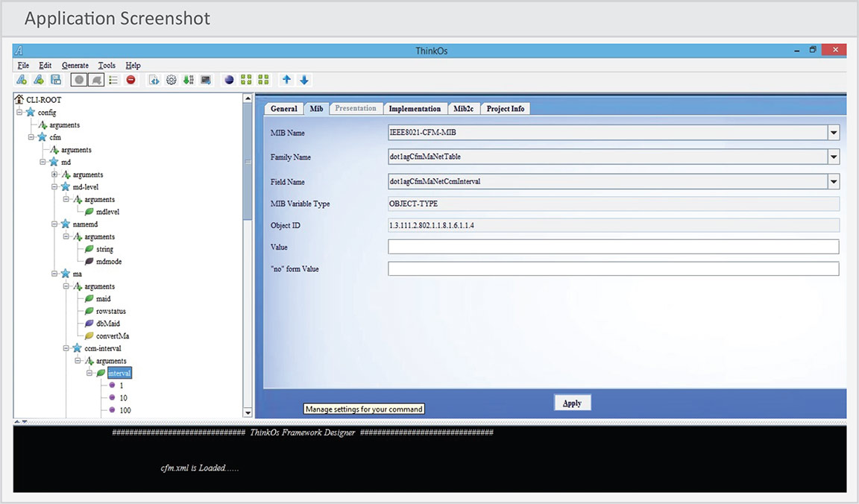Open the gear settings toolbar icon
This screenshot has width=859, height=504.
click(x=172, y=80)
